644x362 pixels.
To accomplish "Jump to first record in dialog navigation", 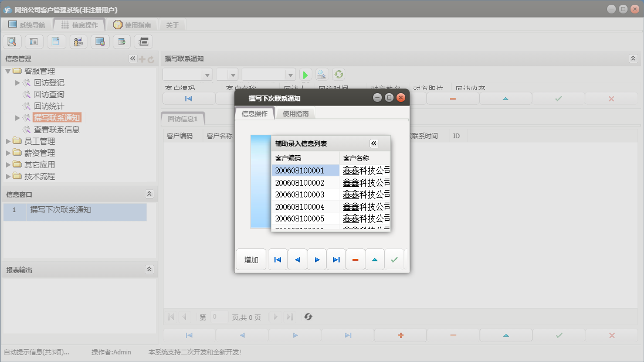I will [278, 259].
